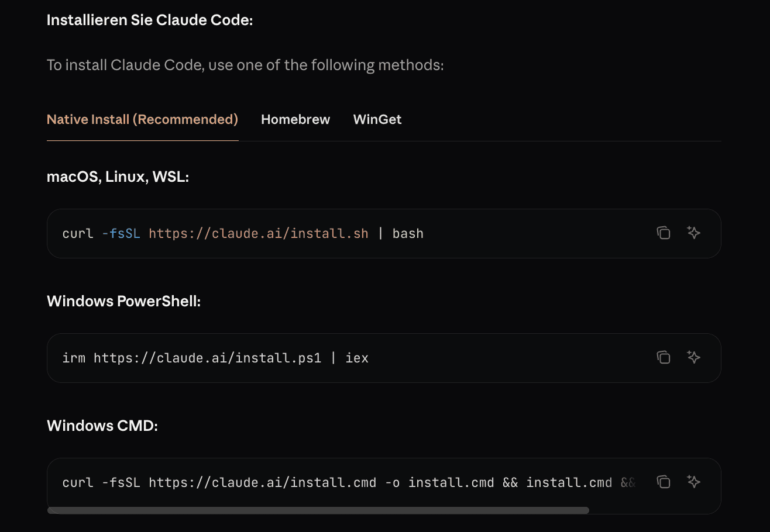Image resolution: width=770 pixels, height=532 pixels.
Task: Click the sparkle icon beside the bash command
Action: coord(694,233)
